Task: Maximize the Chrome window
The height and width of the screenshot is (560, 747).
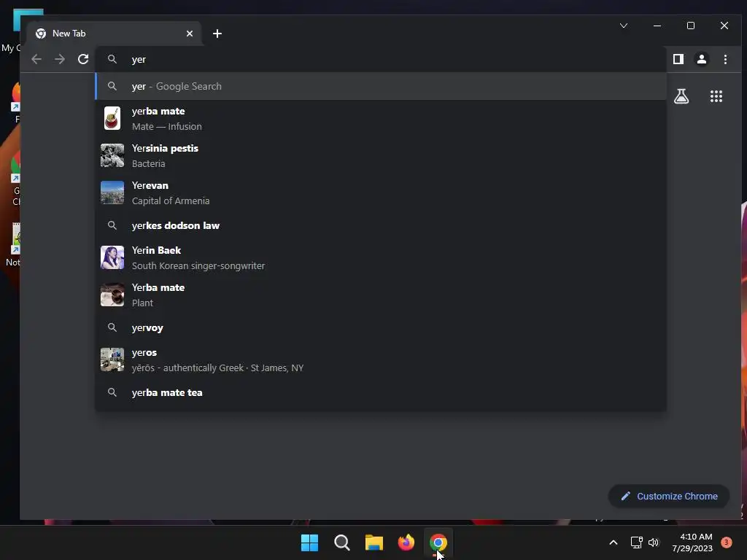Action: 691,26
